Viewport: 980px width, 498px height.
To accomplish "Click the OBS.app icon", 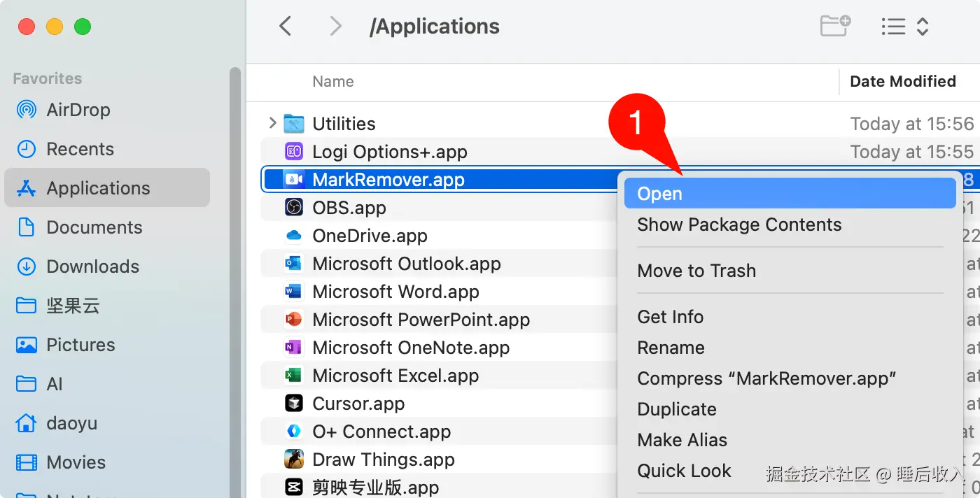I will click(293, 208).
